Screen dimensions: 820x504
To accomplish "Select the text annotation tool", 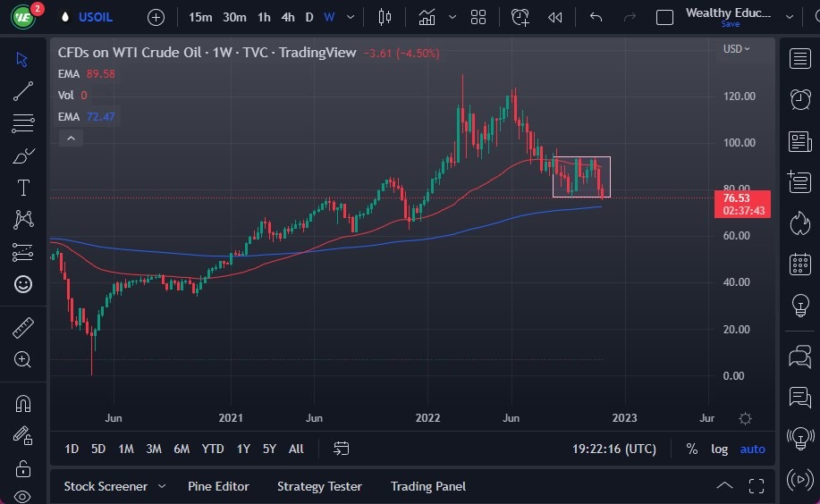I will click(23, 188).
